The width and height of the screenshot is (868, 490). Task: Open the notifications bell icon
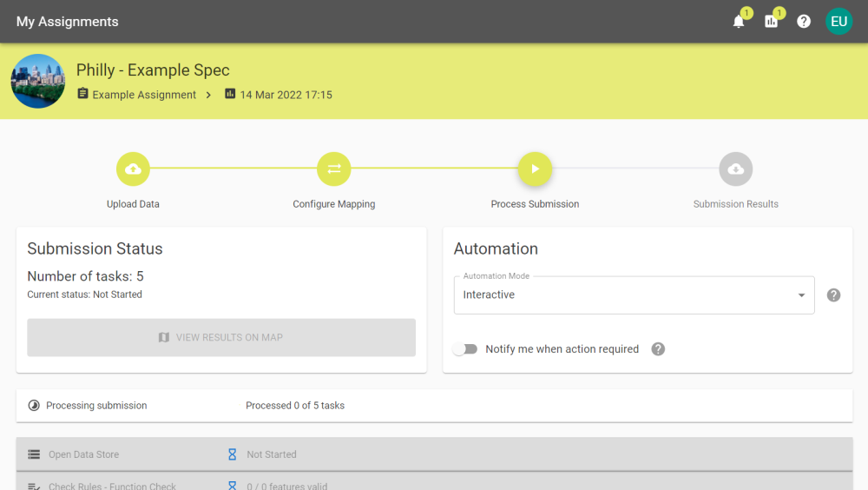739,22
